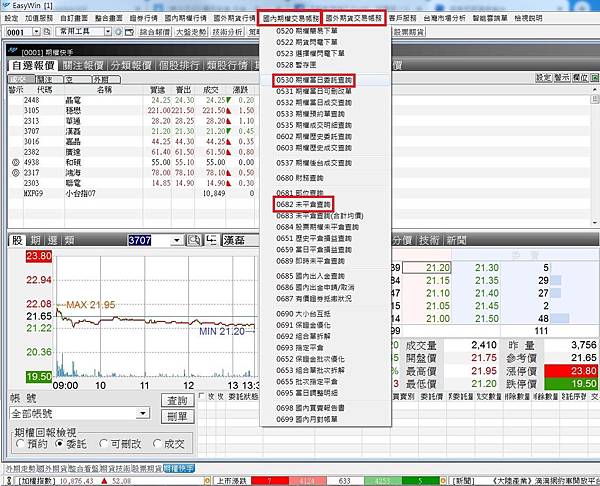Switch to the 自選報價 tab
This screenshot has width=600, height=486.
coord(33,65)
